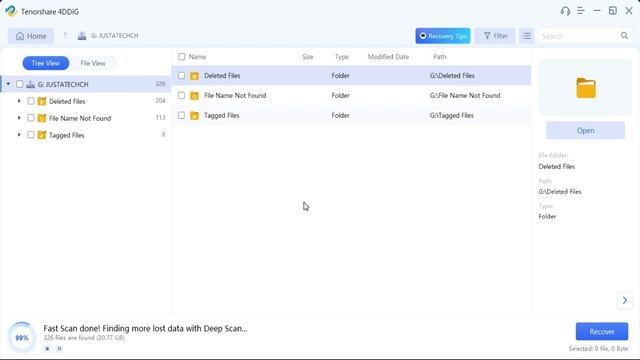Screen dimensions: 640x360
Task: Select G:\Deleted Files path cell
Action: (x=452, y=76)
